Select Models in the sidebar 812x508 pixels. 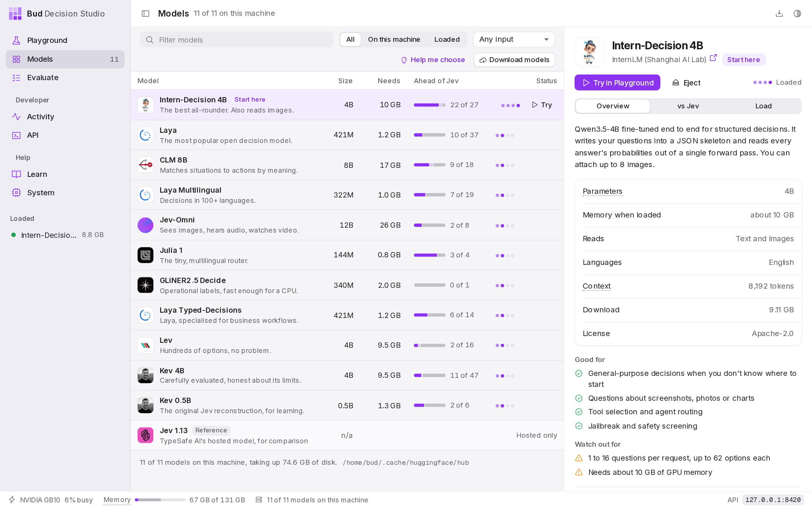tap(65, 59)
